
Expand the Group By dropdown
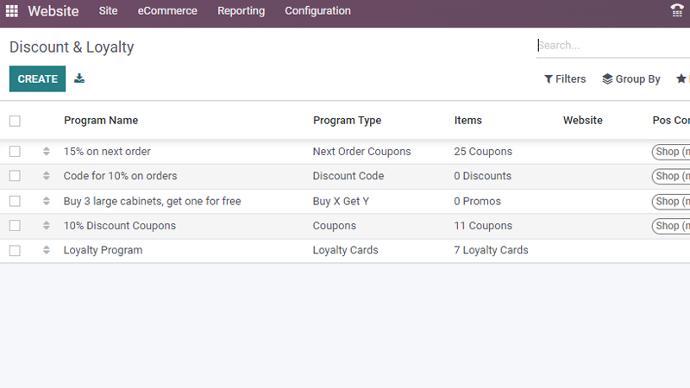pyautogui.click(x=631, y=79)
